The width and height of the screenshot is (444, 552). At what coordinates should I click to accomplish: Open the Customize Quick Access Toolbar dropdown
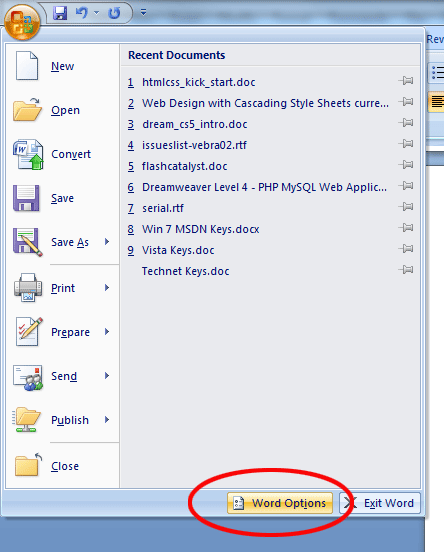click(143, 13)
